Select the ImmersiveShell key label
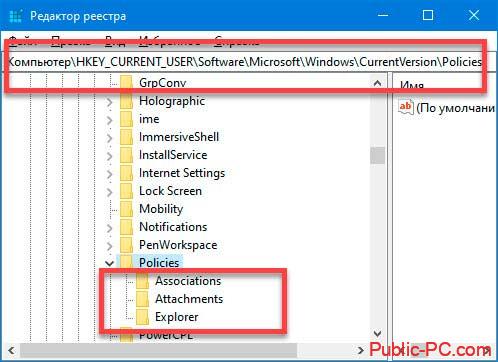498x362 pixels. [179, 137]
